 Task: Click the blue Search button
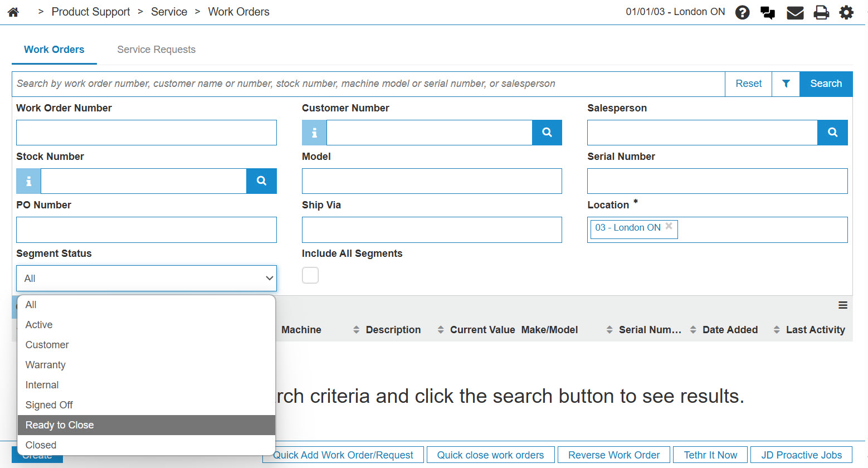coord(826,84)
